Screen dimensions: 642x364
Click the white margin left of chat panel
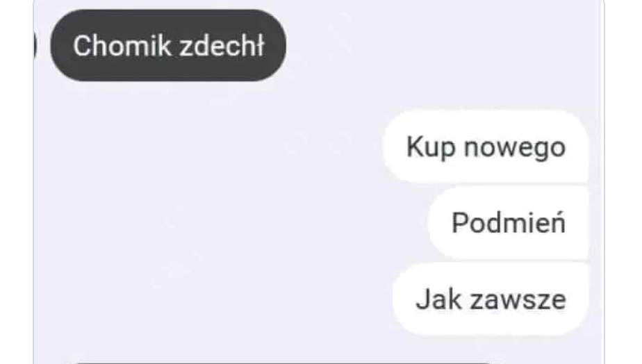(17, 182)
